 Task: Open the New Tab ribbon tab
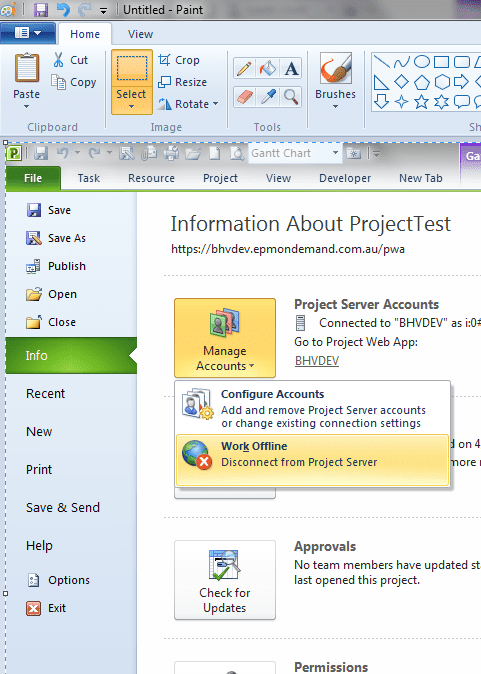pyautogui.click(x=420, y=178)
